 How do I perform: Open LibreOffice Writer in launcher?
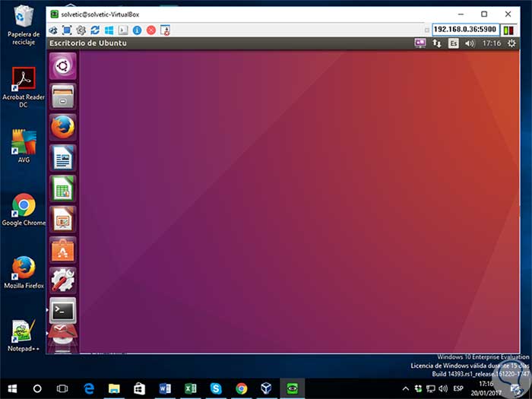[x=63, y=158]
